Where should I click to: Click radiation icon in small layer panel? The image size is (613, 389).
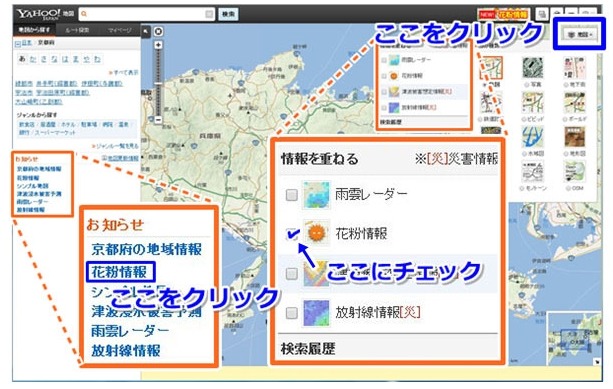(x=394, y=107)
